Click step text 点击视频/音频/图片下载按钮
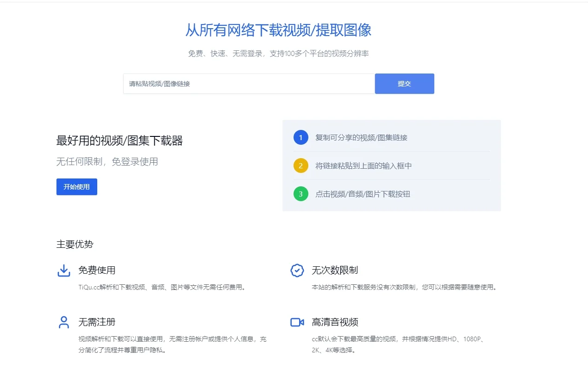The width and height of the screenshot is (588, 375). coord(364,194)
